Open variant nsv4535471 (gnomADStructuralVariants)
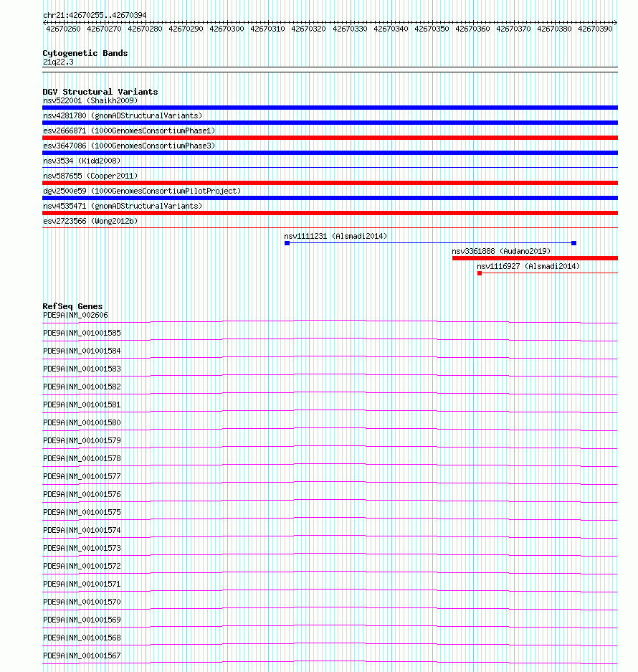Viewport: 638px width, 672px height. (123, 206)
